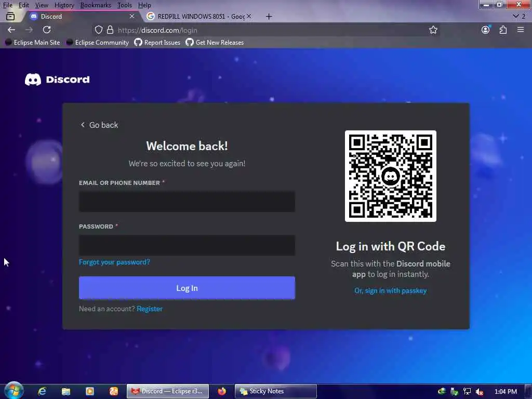Focus the Password field
This screenshot has width=532, height=399.
[x=187, y=245]
